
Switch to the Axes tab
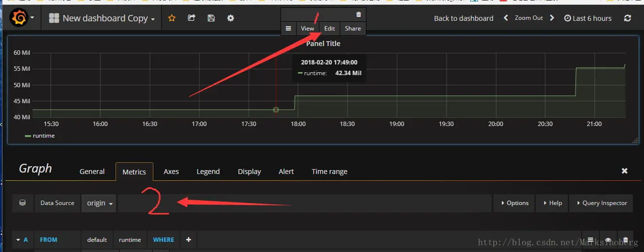[x=171, y=172]
